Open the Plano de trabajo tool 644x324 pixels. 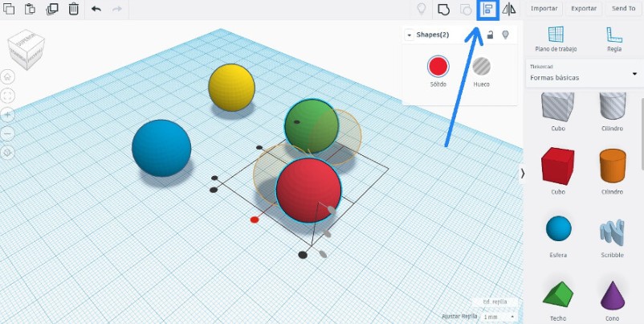(556, 38)
